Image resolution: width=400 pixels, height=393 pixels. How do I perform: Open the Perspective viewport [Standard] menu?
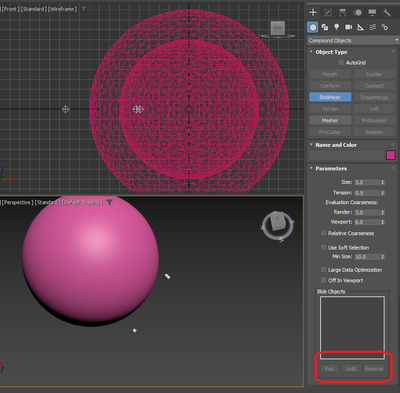click(48, 203)
